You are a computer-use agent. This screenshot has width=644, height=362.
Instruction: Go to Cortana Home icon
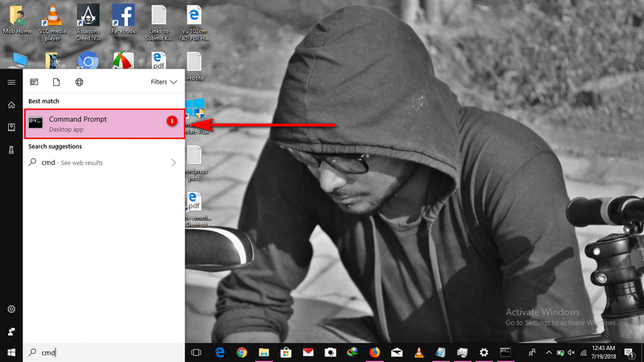click(11, 105)
